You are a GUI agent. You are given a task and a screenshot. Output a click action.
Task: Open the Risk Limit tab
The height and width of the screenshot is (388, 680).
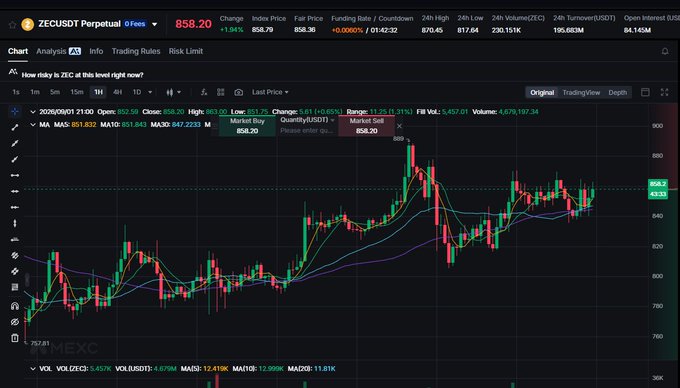coord(186,51)
